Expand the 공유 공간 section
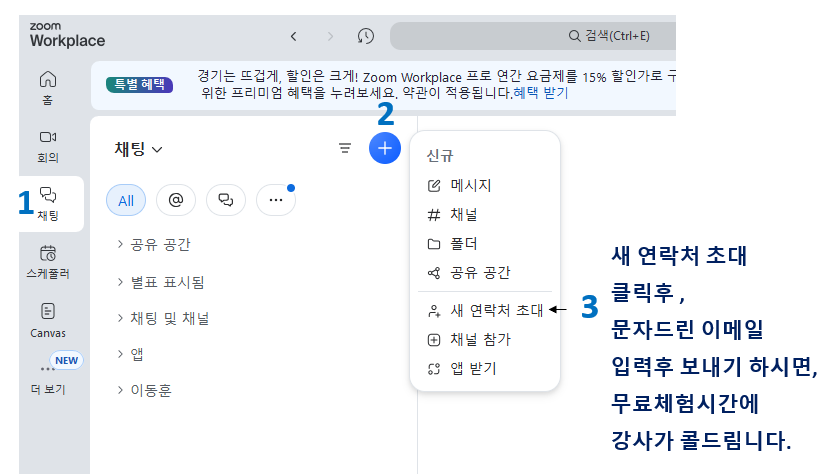This screenshot has height=474, width=830. pyautogui.click(x=154, y=244)
